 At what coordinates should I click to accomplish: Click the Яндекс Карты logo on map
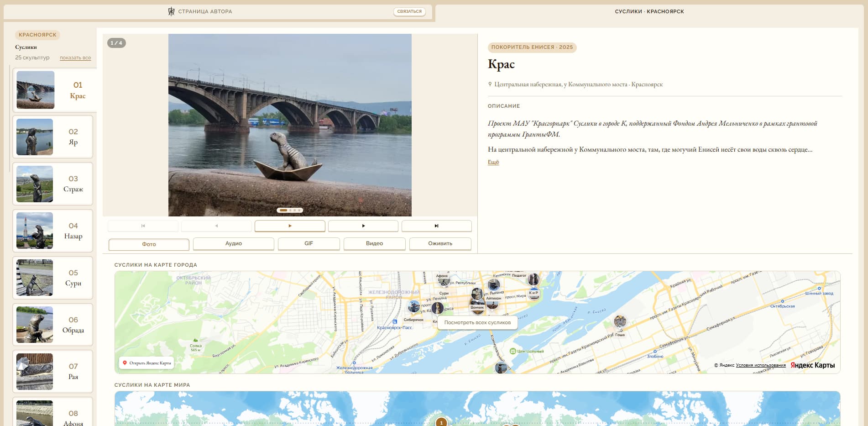pyautogui.click(x=812, y=365)
